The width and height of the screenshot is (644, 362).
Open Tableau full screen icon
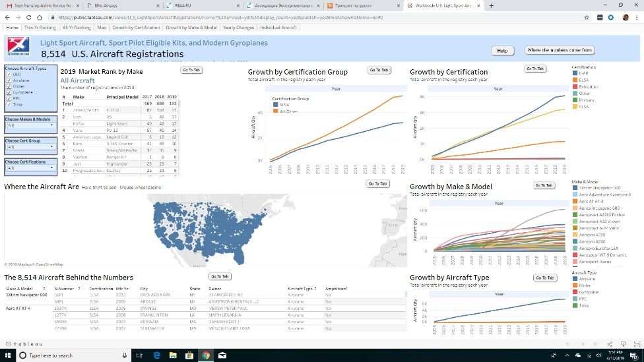coord(637,344)
